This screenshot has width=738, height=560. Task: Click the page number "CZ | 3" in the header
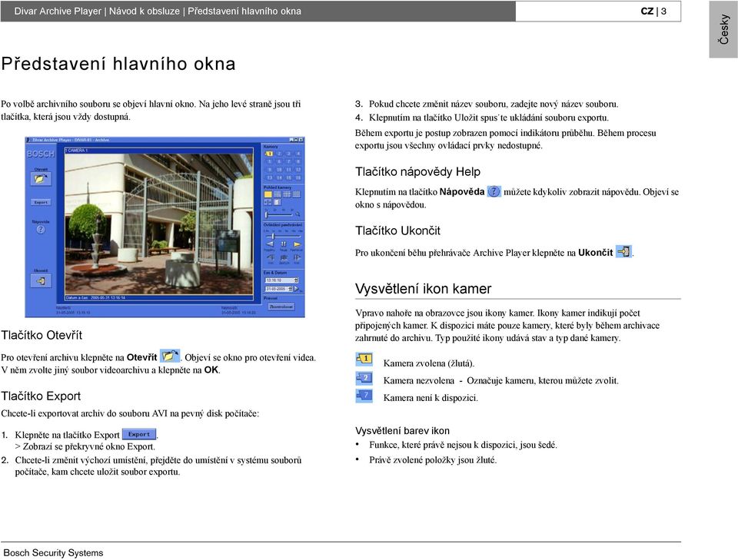[653, 12]
